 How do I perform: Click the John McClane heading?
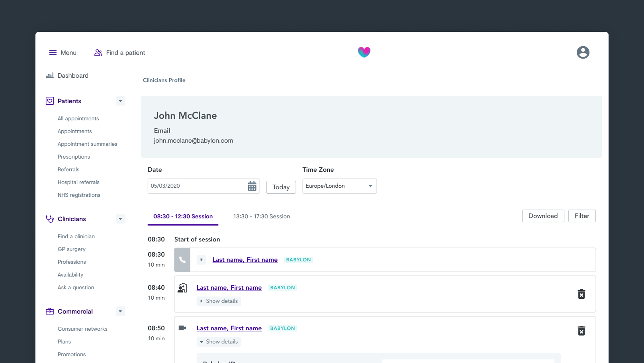(186, 116)
